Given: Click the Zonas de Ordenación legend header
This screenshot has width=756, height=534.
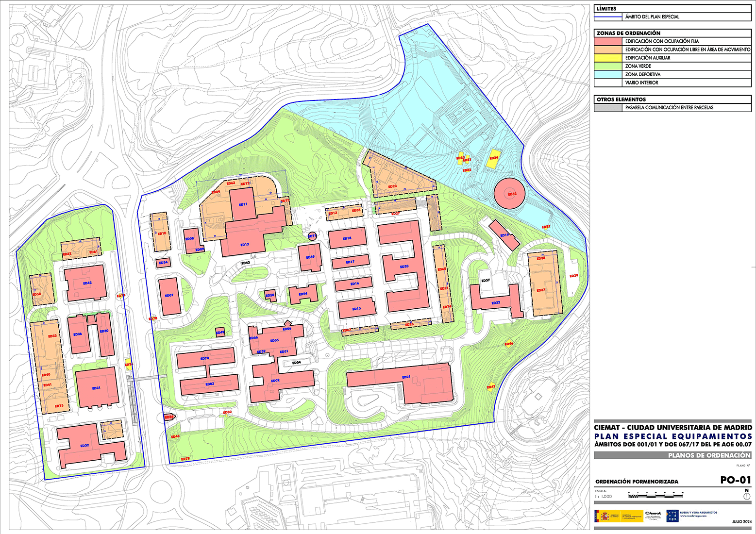Looking at the screenshot, I should pyautogui.click(x=672, y=33).
